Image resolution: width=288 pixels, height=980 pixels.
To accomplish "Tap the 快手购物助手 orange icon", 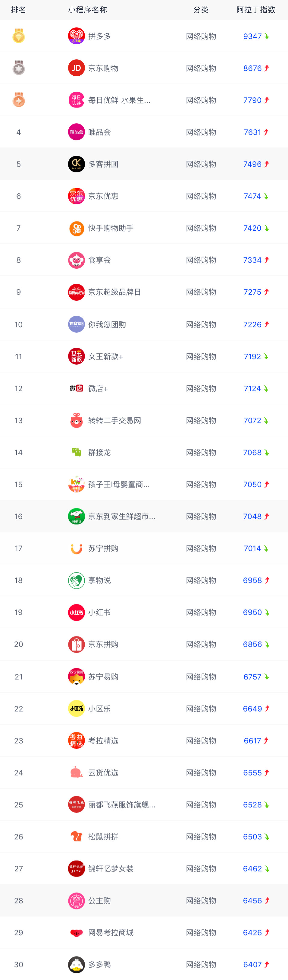I will tap(77, 228).
